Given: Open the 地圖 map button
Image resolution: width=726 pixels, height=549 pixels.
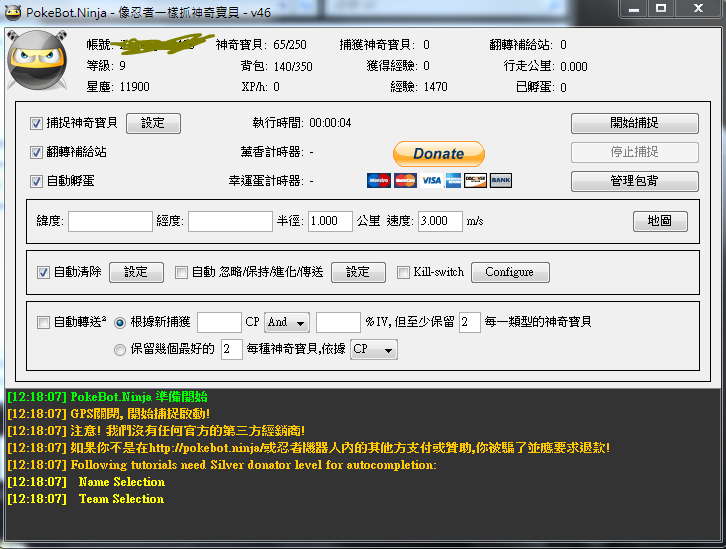Looking at the screenshot, I should (660, 221).
